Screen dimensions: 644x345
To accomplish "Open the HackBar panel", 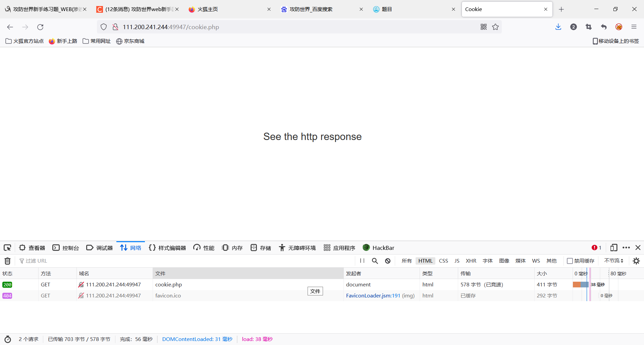I will click(378, 248).
